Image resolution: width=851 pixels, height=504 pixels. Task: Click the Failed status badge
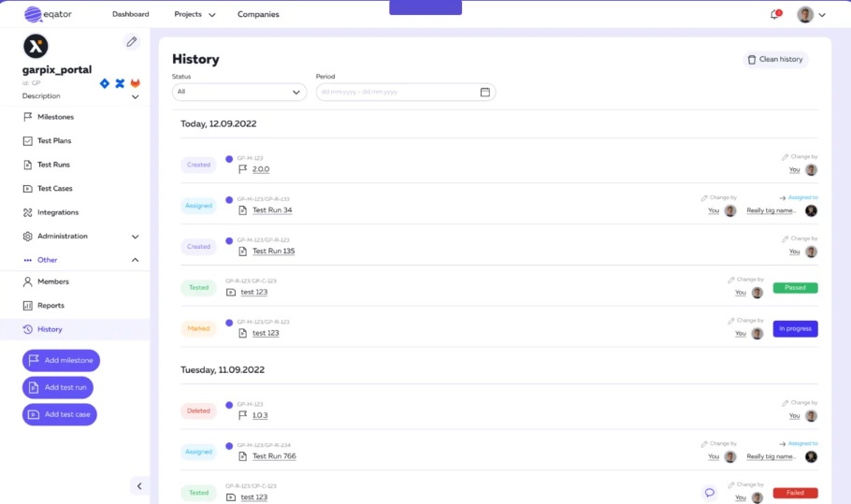coord(795,493)
